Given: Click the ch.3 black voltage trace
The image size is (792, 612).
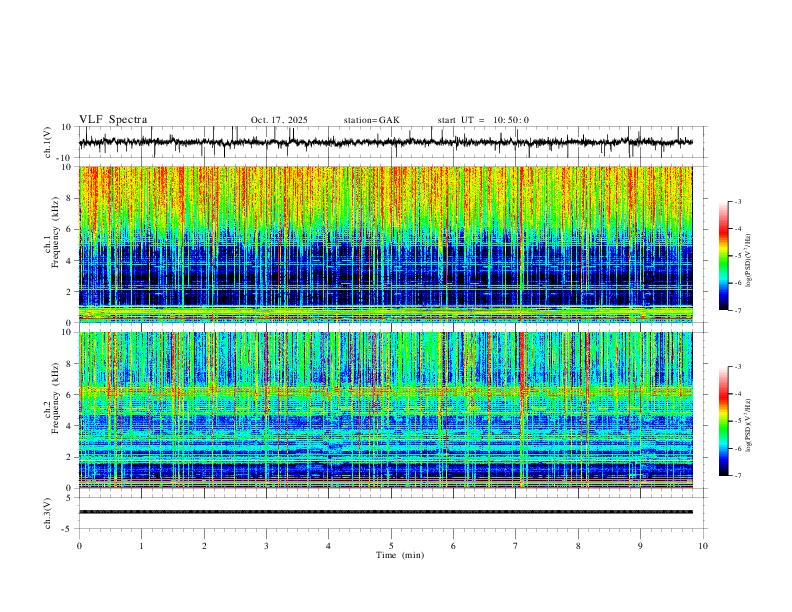Looking at the screenshot, I should 385,512.
